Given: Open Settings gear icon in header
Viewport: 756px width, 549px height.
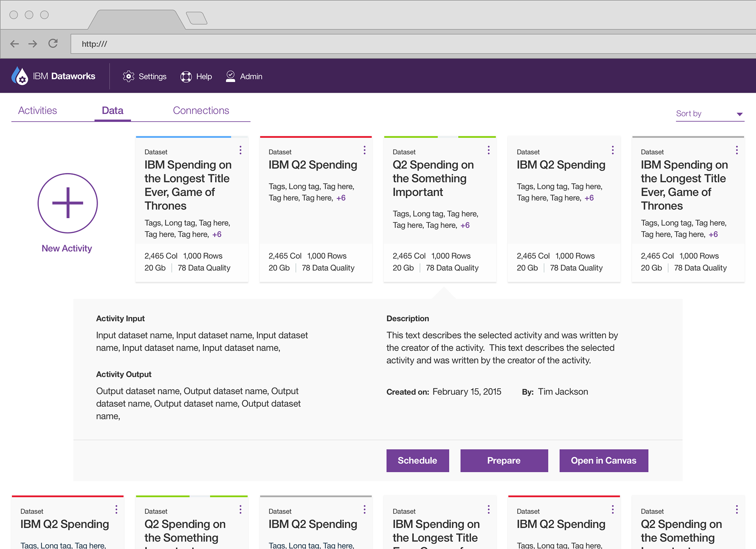Looking at the screenshot, I should pyautogui.click(x=128, y=76).
